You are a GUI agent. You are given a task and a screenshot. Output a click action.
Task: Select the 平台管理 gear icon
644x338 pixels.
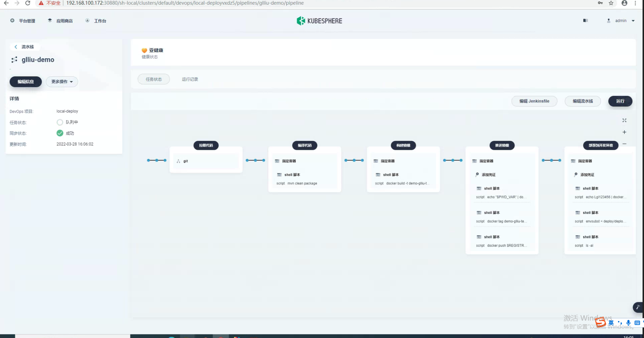click(12, 21)
